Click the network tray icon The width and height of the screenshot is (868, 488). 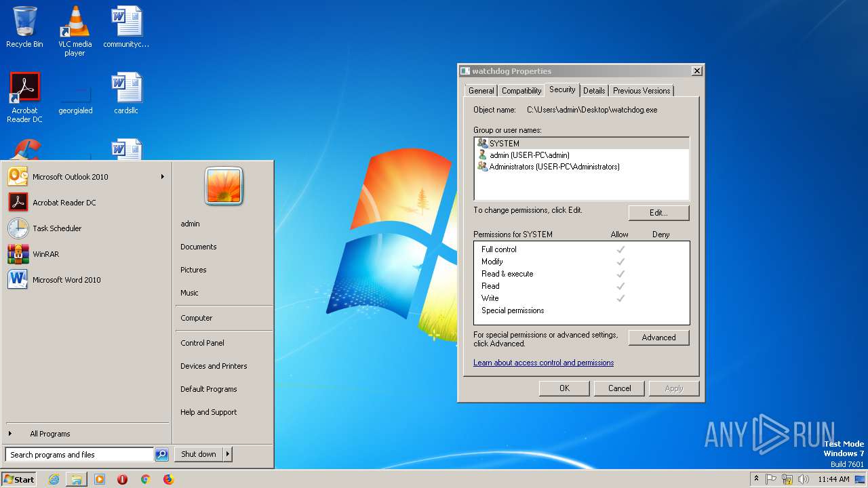click(x=787, y=479)
